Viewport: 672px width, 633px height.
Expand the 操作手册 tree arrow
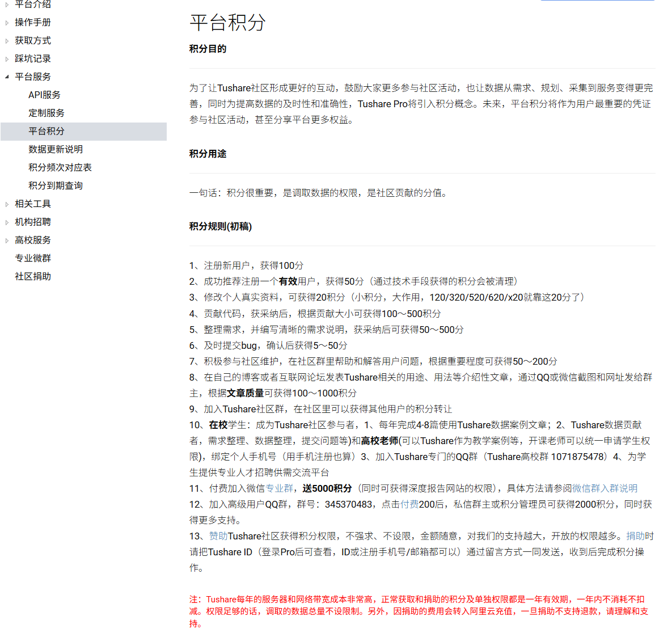(x=7, y=23)
